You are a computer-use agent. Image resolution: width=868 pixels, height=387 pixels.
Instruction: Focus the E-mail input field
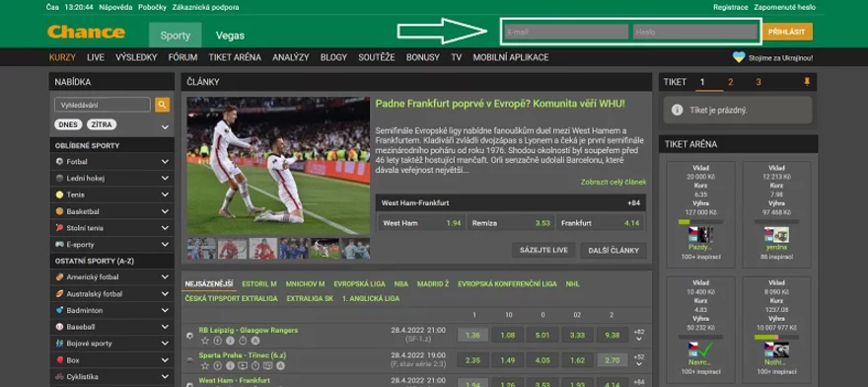(566, 32)
